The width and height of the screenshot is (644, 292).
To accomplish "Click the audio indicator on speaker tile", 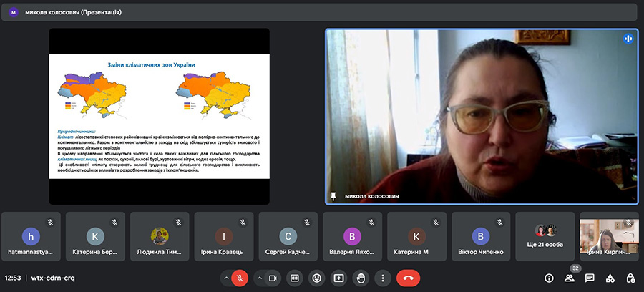I will tap(628, 39).
